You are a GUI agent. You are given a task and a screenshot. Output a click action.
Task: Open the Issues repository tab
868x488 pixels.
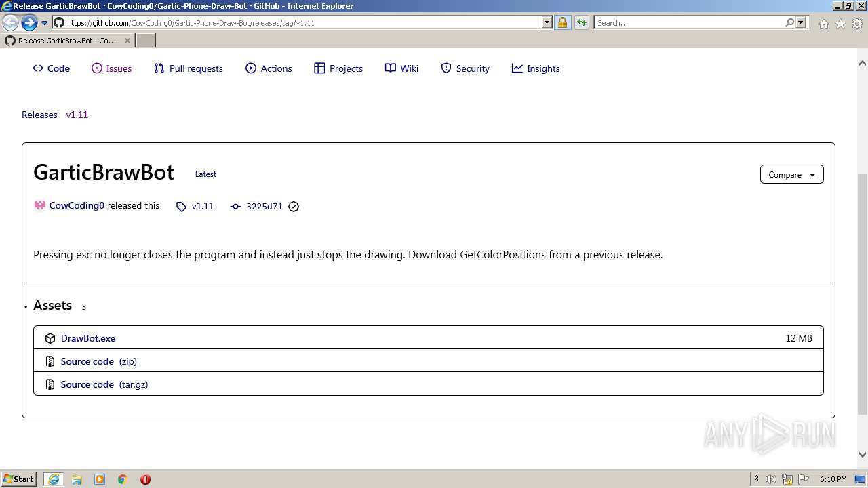[x=112, y=68]
